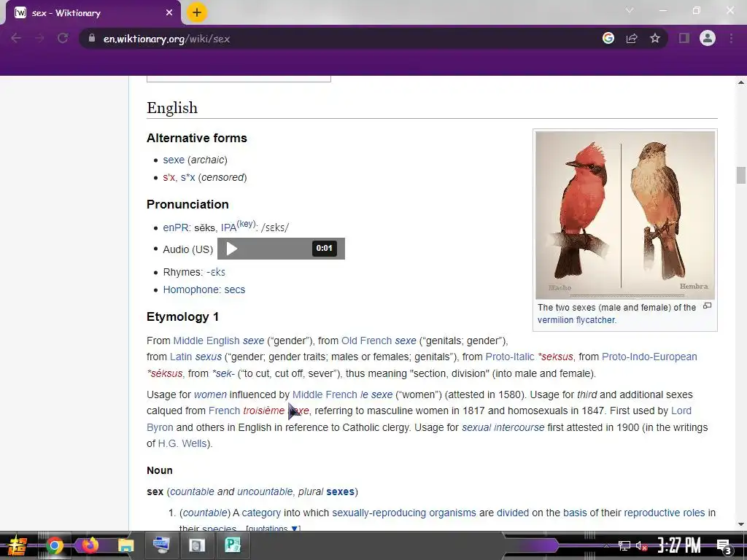Open File Explorer from the taskbar
Screen dimensions: 747x560
125,545
